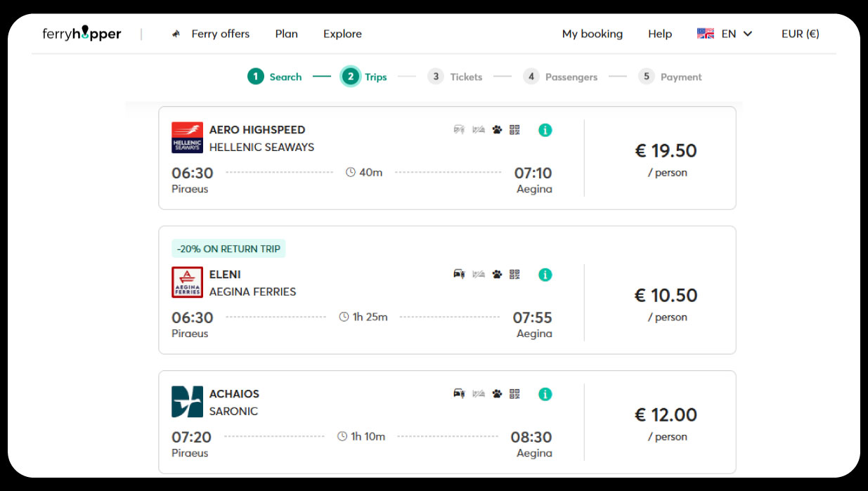Go back to step 1 Search
Image resolution: width=868 pixels, height=491 pixels.
point(275,77)
